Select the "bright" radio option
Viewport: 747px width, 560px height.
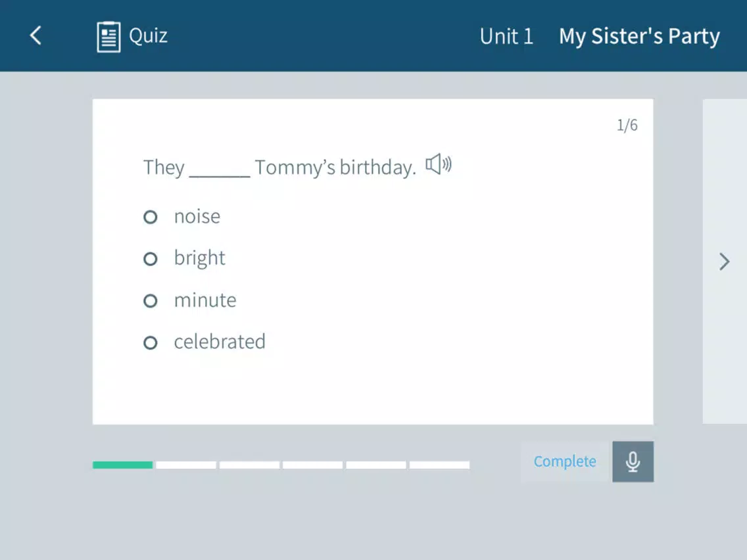click(151, 259)
